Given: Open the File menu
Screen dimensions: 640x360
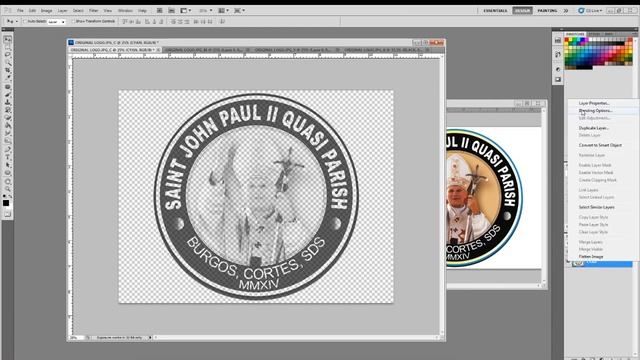Looking at the screenshot, I should pyautogui.click(x=20, y=10).
